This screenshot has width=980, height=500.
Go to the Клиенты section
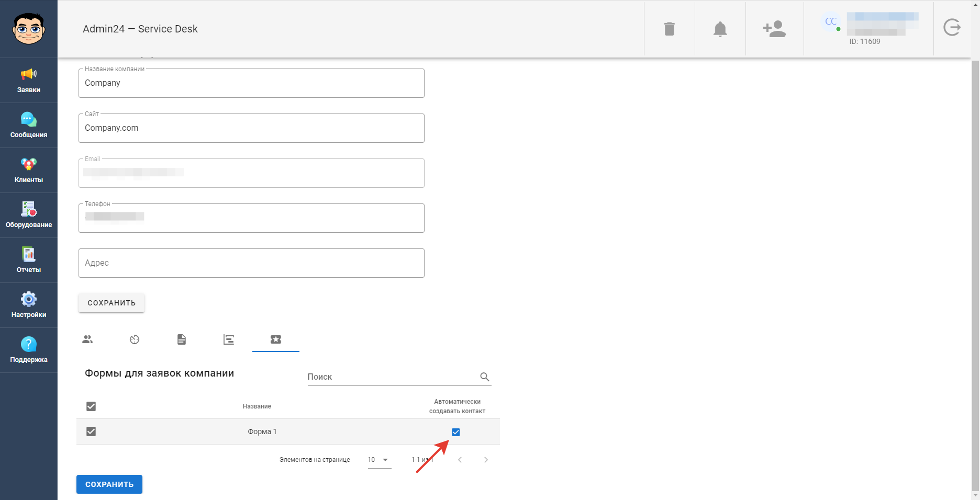[x=29, y=171]
